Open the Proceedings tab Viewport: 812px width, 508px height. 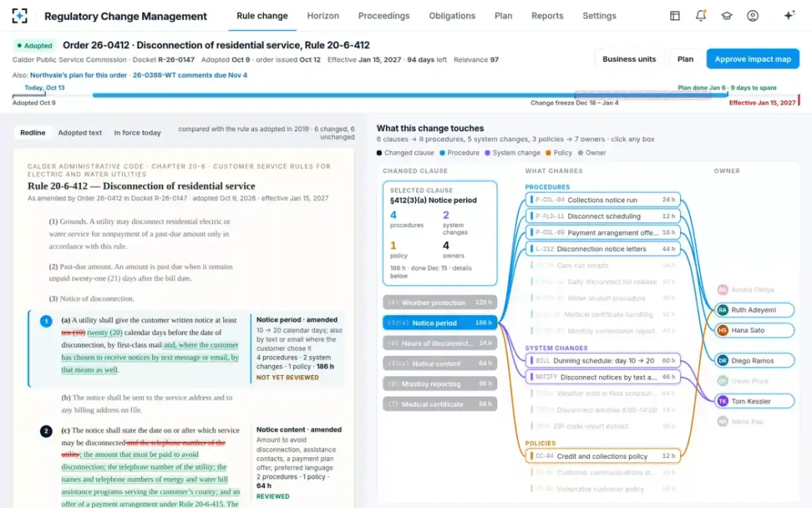(x=384, y=16)
